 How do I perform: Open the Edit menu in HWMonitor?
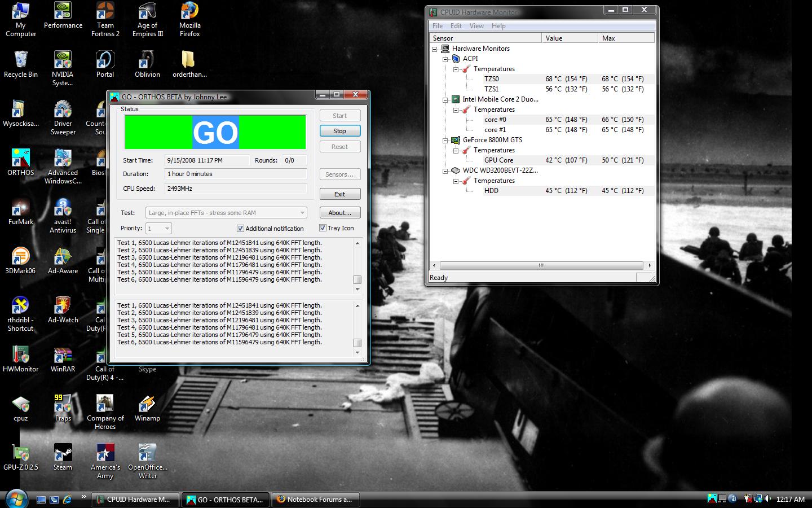456,26
